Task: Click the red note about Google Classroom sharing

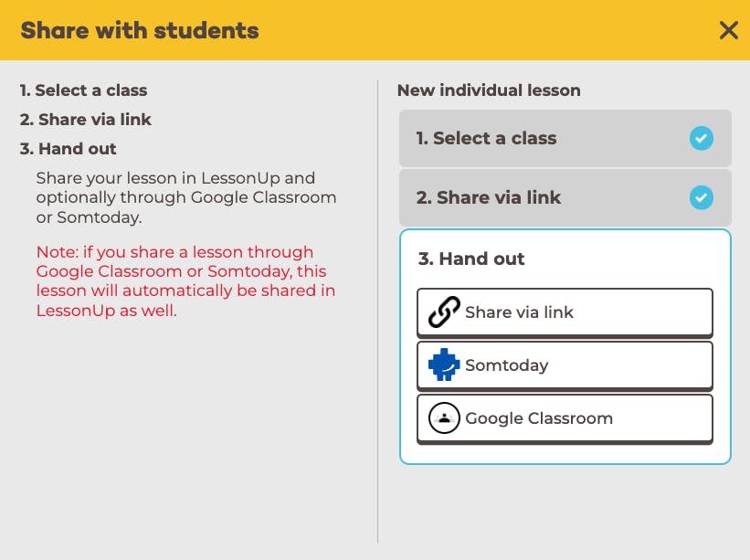Action: point(185,281)
